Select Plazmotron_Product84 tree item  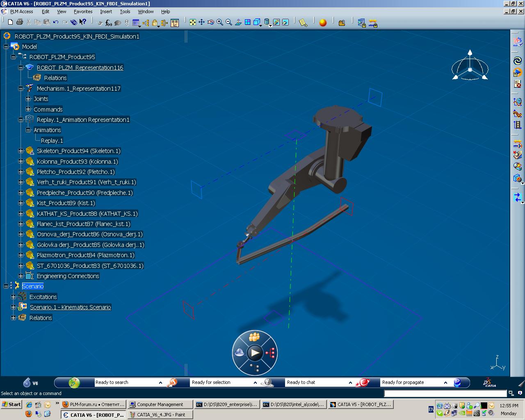(86, 255)
